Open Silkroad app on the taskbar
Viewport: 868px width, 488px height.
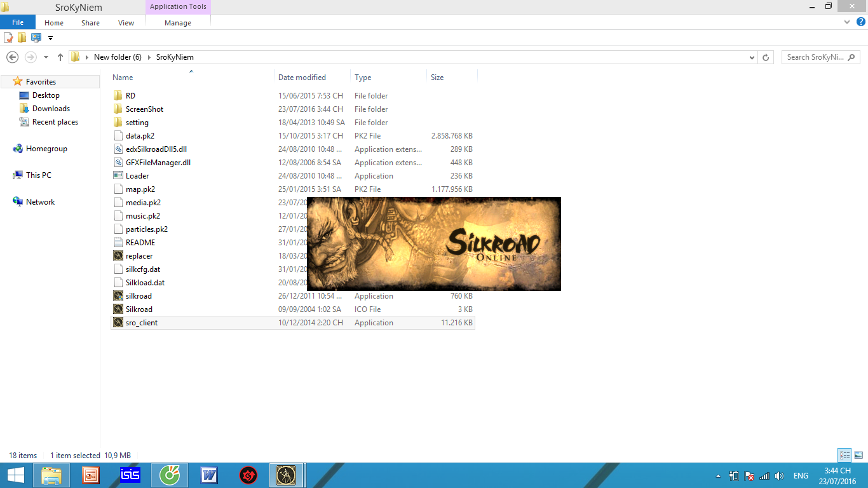point(287,475)
